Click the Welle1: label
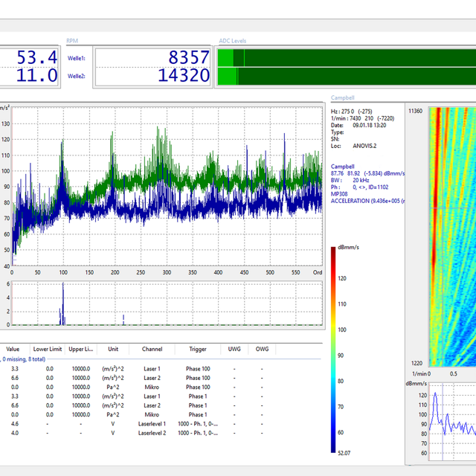This screenshot has width=476, height=476. coord(76,58)
